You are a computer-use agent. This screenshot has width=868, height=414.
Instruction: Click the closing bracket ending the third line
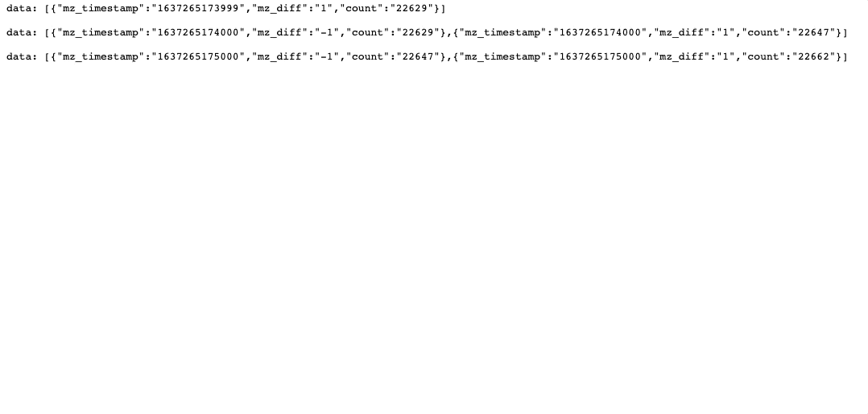click(845, 56)
